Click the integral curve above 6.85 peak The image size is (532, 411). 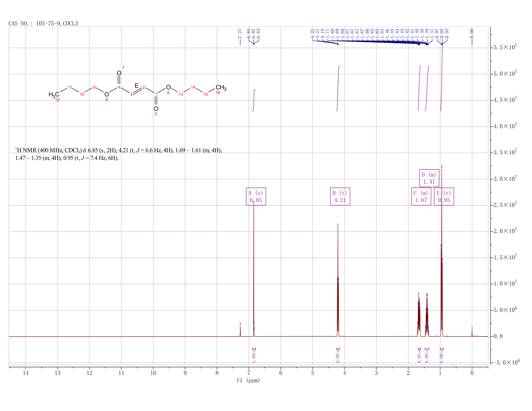coord(254,100)
